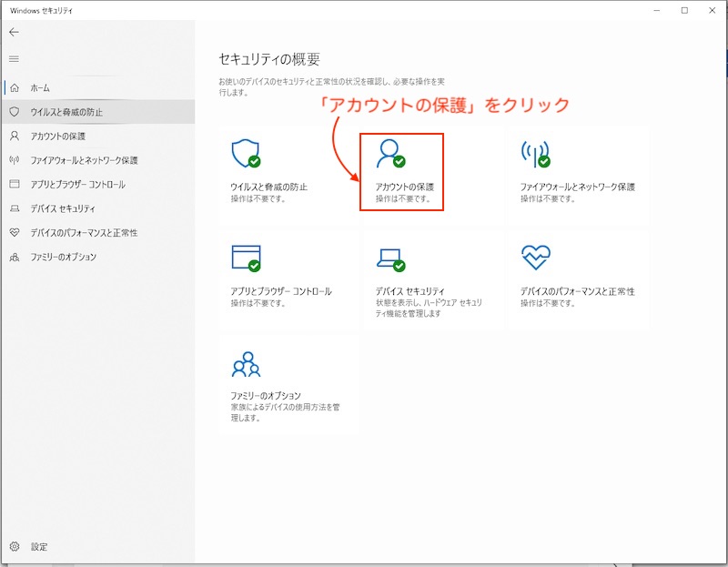Click the heart icon beside デバイスのパフォーマンスと正常性 in sidebar
The width and height of the screenshot is (728, 567).
coord(15,233)
